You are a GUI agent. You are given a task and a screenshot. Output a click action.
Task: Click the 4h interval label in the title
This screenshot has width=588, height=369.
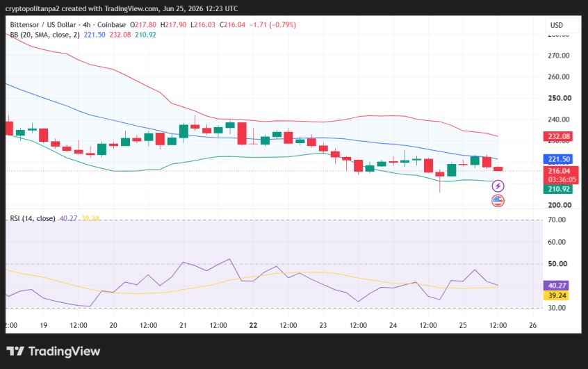tap(87, 25)
